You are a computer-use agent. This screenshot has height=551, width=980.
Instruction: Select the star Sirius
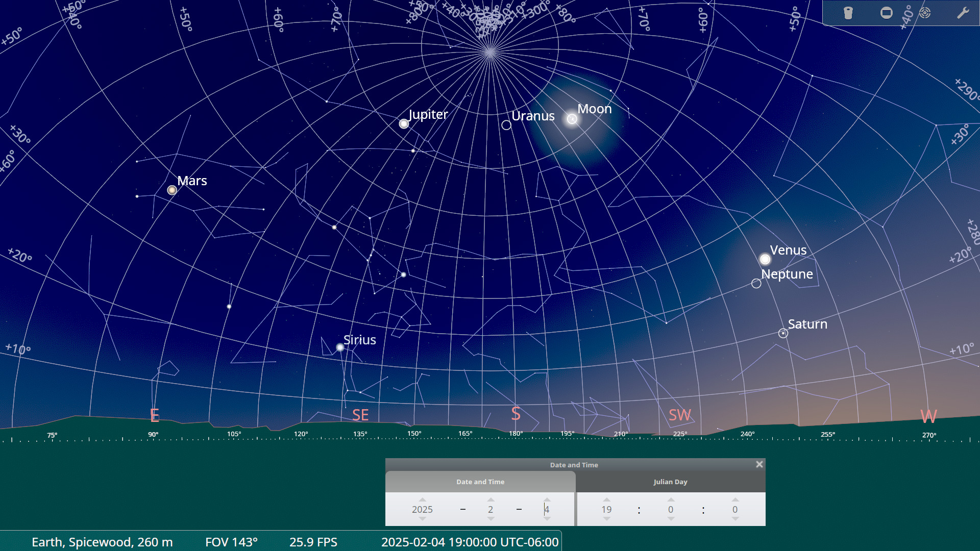(x=340, y=347)
